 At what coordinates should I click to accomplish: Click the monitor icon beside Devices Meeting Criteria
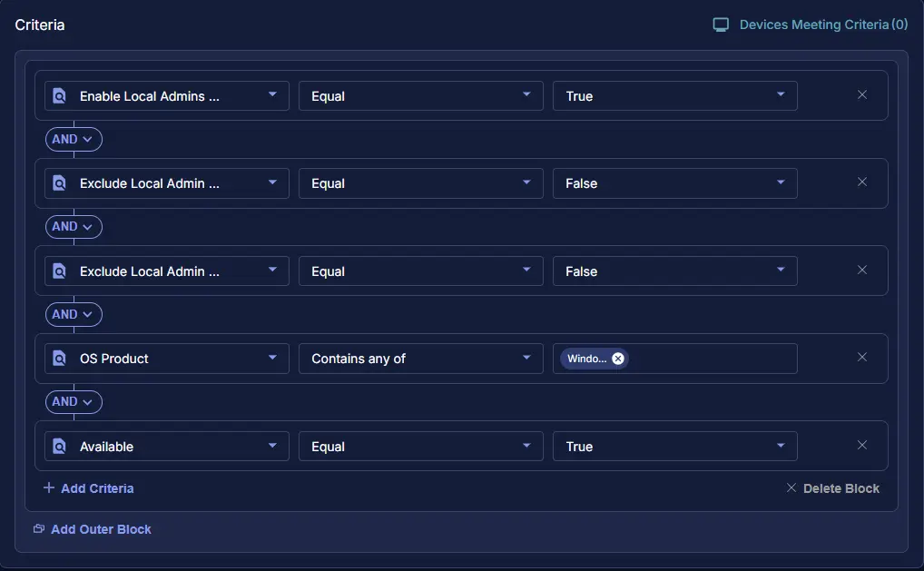tap(721, 25)
